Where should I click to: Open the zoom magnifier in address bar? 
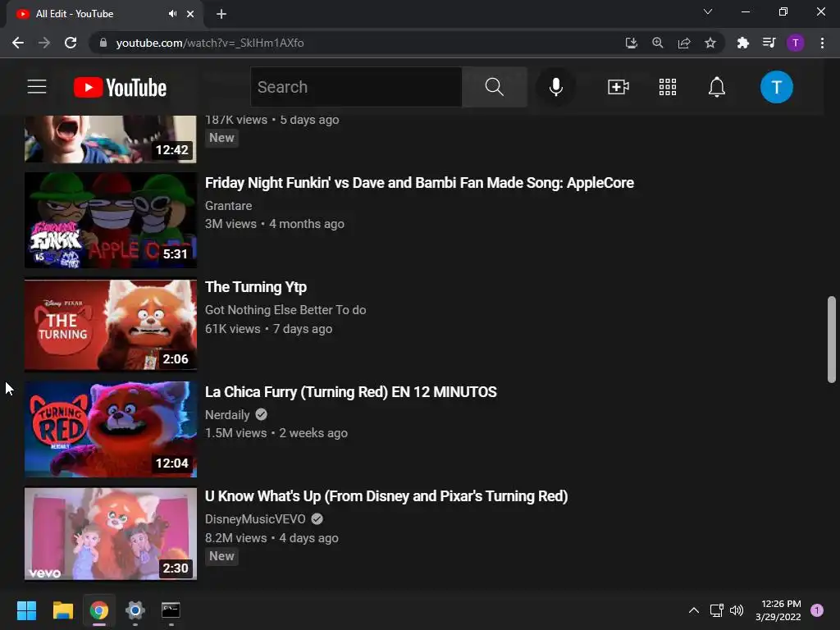point(658,43)
